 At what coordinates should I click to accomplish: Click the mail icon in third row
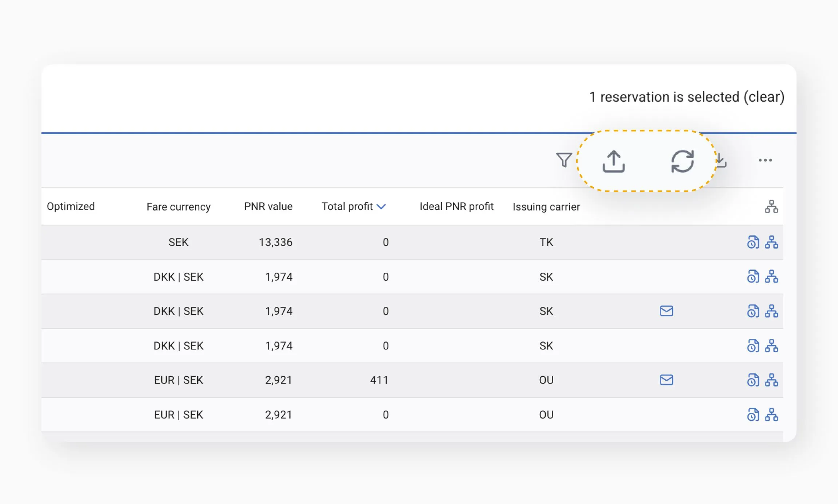(x=666, y=311)
